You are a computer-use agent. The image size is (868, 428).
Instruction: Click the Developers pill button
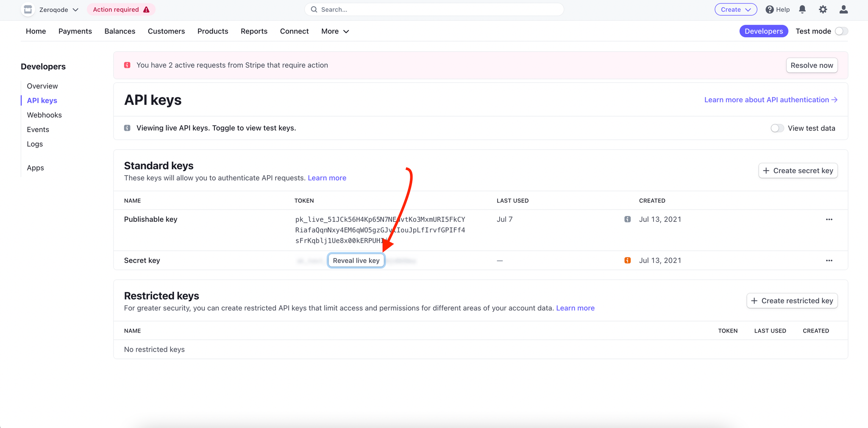[x=764, y=31]
